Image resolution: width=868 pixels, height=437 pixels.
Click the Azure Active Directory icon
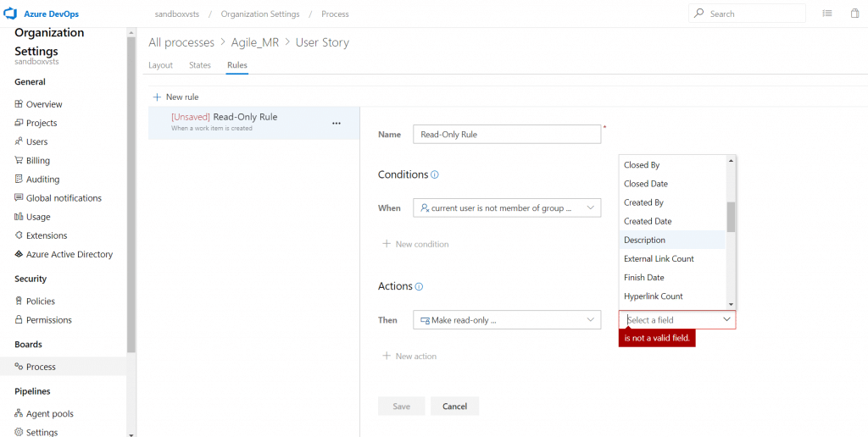[x=19, y=254]
